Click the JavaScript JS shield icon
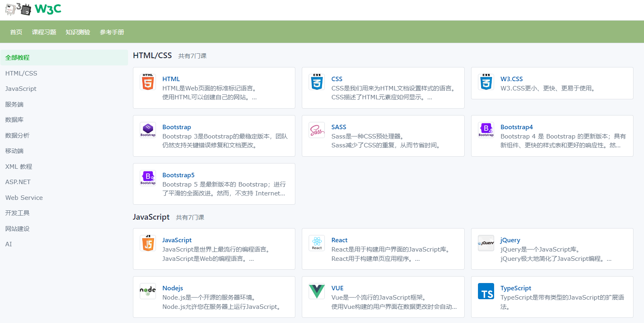This screenshot has width=644, height=323. tap(148, 243)
